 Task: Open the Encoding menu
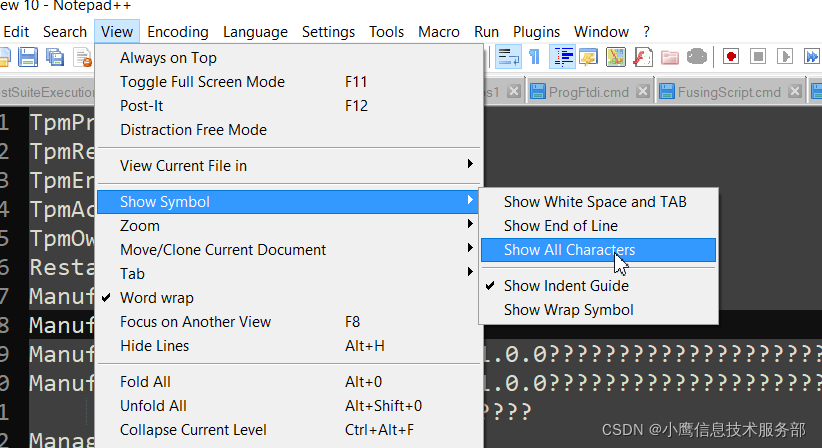point(178,32)
